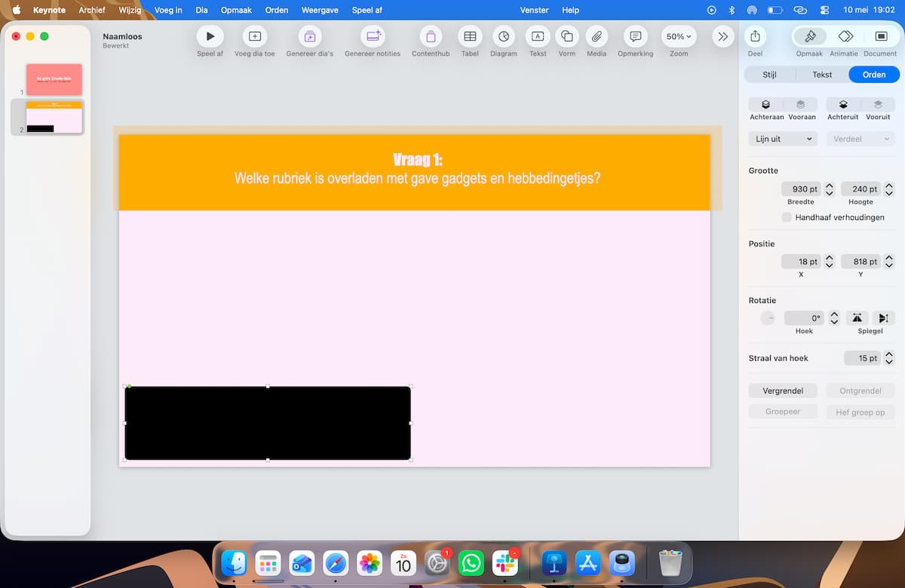905x588 pixels.
Task: Click the X position 18 pt field
Action: pyautogui.click(x=801, y=262)
